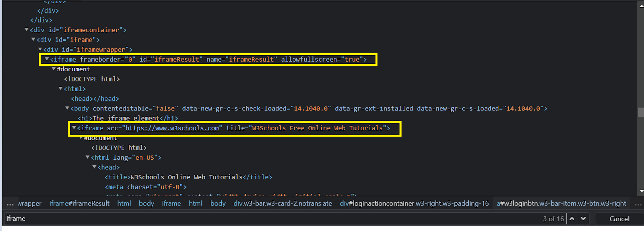Viewport: 644px width, 231px height.
Task: Click scrollbar down arrow in Elements panel
Action: pyautogui.click(x=641, y=191)
